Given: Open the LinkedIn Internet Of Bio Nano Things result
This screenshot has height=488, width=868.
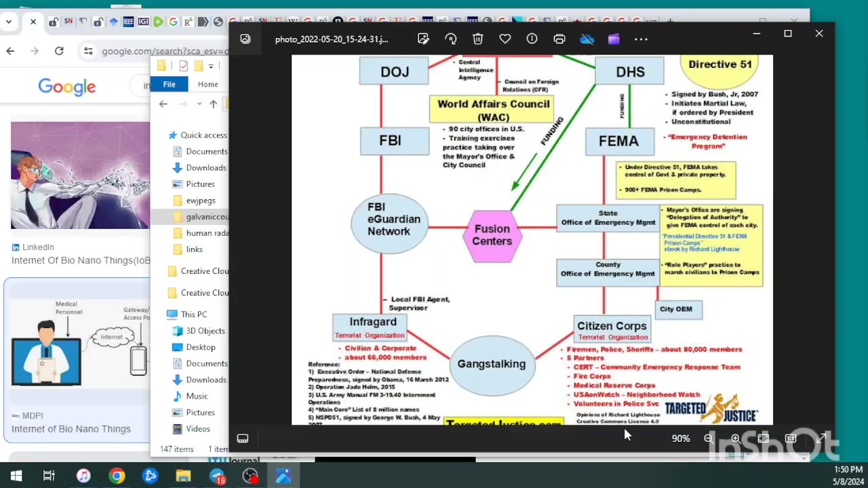Looking at the screenshot, I should (81, 260).
